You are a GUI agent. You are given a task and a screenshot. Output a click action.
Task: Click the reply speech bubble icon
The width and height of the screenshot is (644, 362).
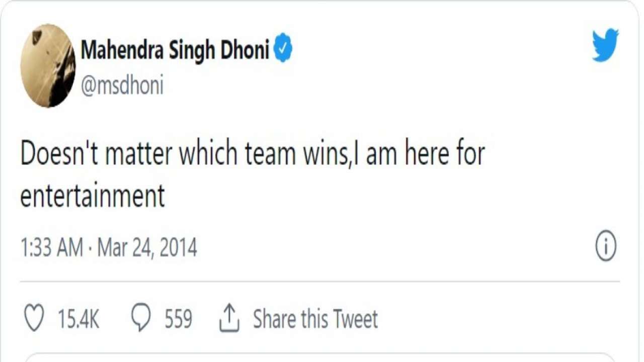140,318
